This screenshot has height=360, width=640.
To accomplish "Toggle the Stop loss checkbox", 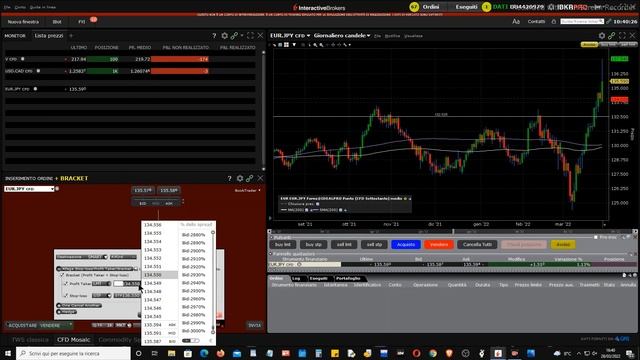I will [66, 295].
